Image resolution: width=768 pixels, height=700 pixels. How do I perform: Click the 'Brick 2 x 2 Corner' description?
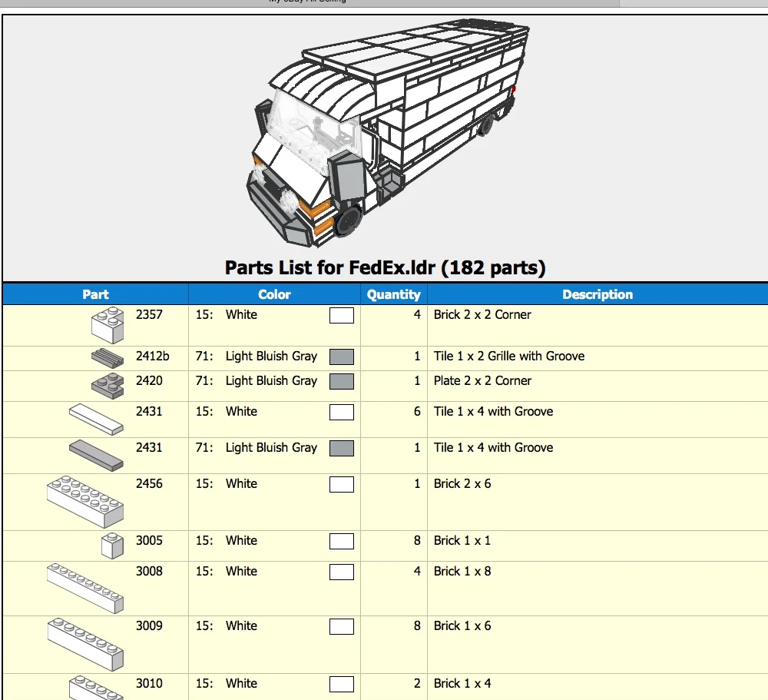coord(482,315)
